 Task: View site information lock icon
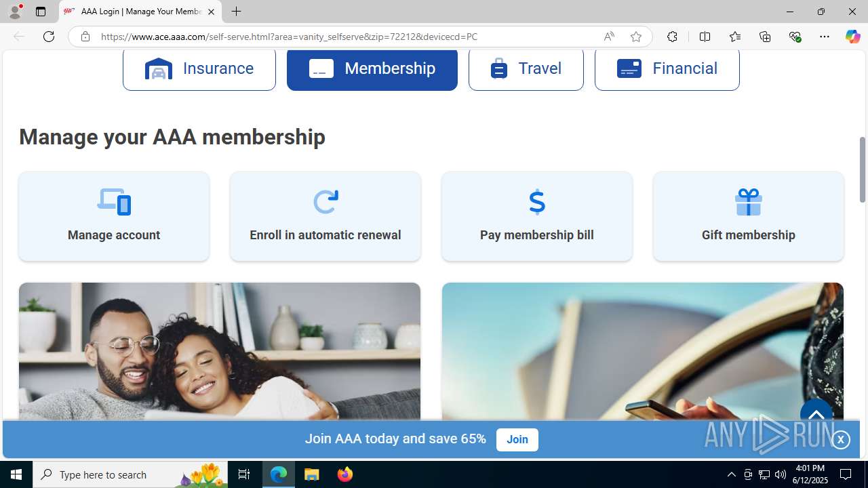point(85,37)
